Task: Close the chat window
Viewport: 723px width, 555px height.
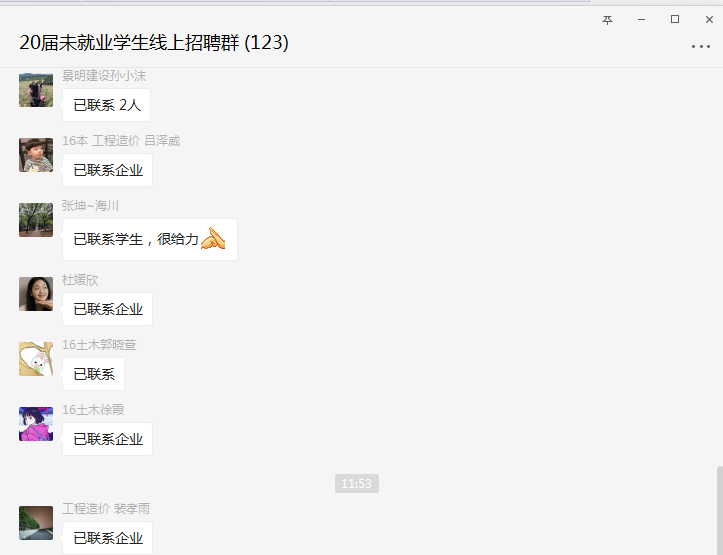Action: (x=709, y=20)
